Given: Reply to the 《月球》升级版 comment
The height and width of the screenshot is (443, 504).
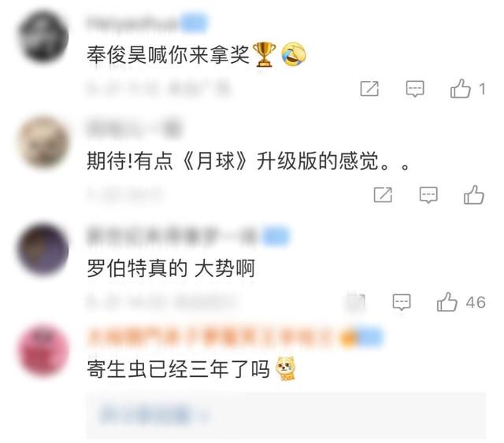Looking at the screenshot, I should click(x=428, y=195).
